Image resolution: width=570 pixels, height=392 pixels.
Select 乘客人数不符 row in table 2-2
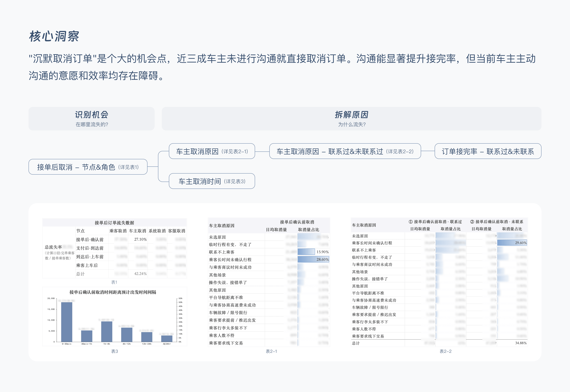tap(439, 329)
